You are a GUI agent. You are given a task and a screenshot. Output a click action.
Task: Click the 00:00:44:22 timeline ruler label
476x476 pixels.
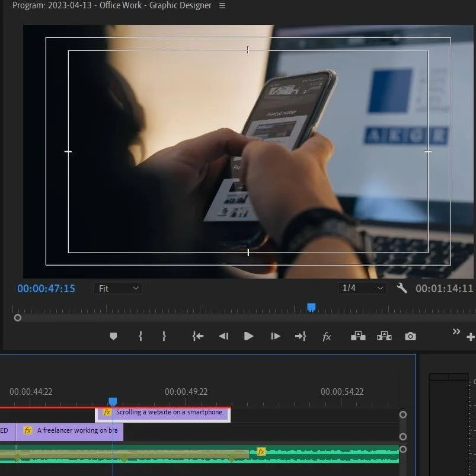click(31, 392)
